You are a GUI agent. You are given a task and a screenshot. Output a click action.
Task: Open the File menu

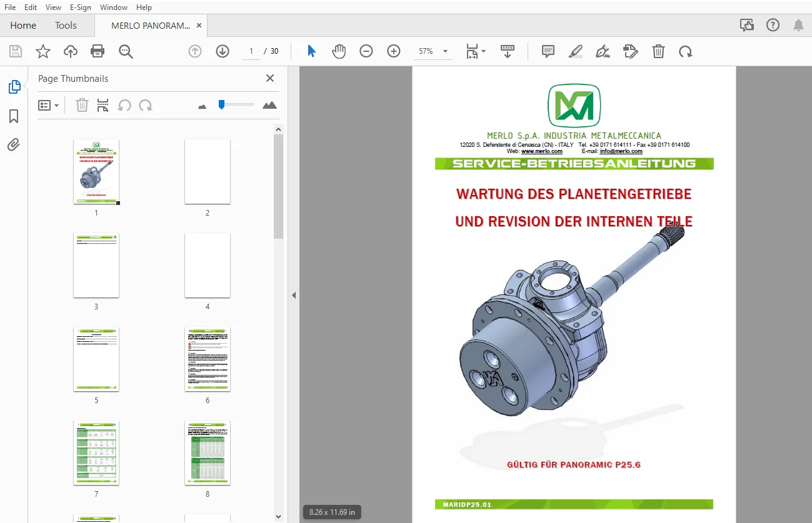[x=10, y=7]
